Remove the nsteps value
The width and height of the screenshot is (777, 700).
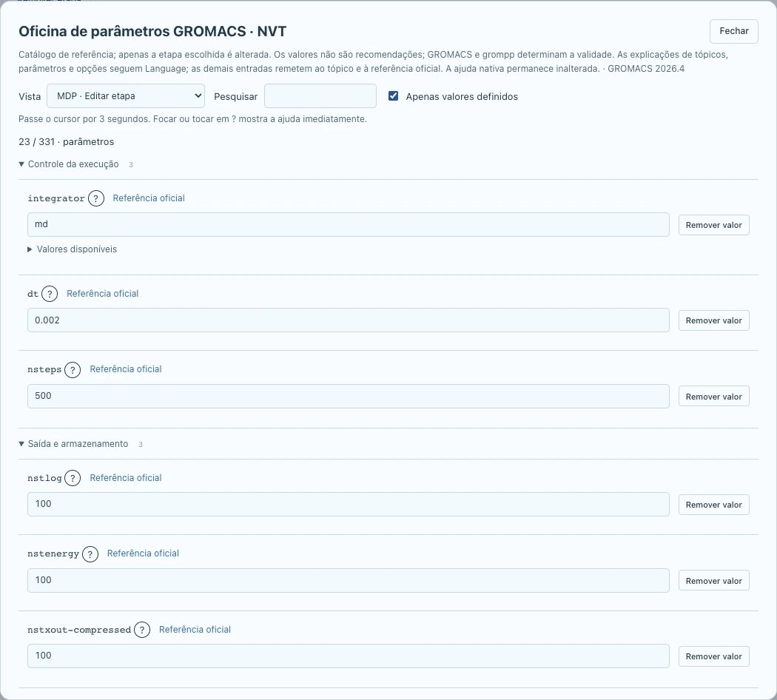(x=713, y=397)
